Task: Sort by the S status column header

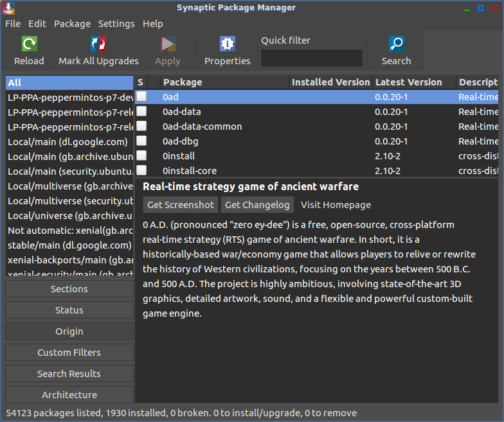Action: tap(141, 82)
